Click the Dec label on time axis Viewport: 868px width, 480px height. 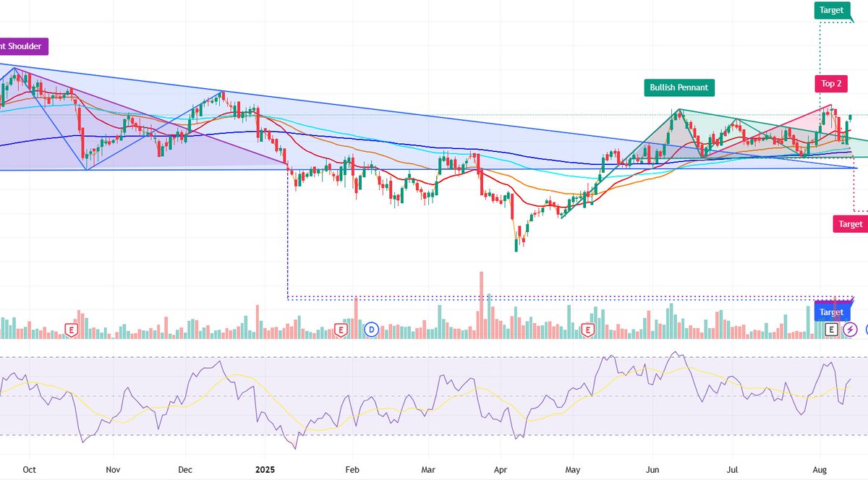[186, 468]
